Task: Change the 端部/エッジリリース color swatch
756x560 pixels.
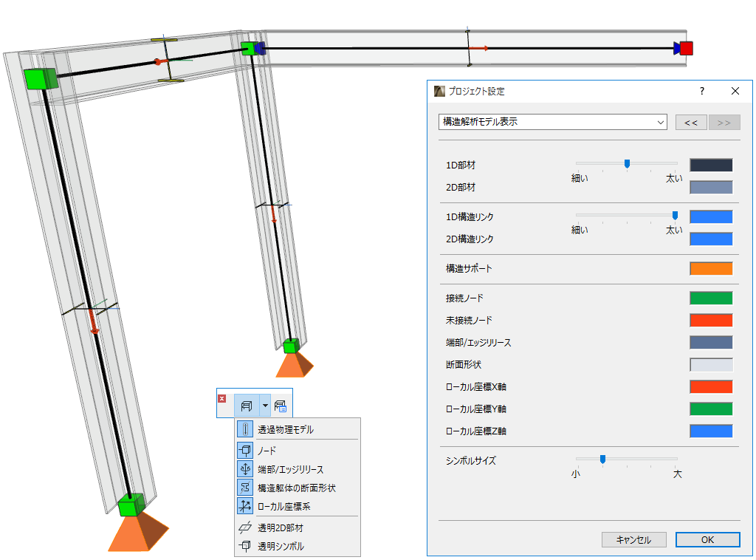Action: click(711, 343)
